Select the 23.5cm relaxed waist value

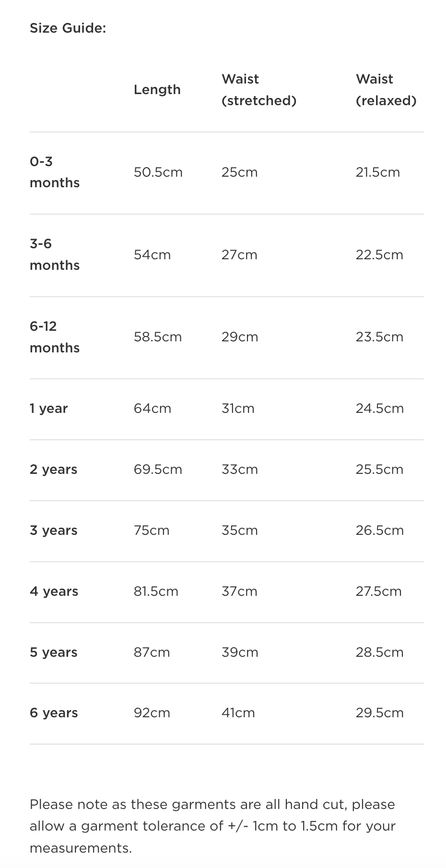click(x=379, y=337)
